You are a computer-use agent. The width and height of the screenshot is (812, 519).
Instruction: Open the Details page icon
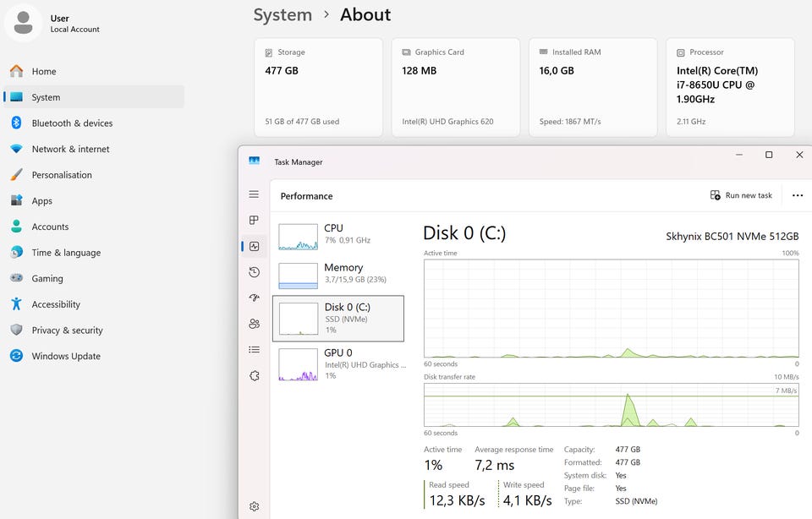coord(254,350)
